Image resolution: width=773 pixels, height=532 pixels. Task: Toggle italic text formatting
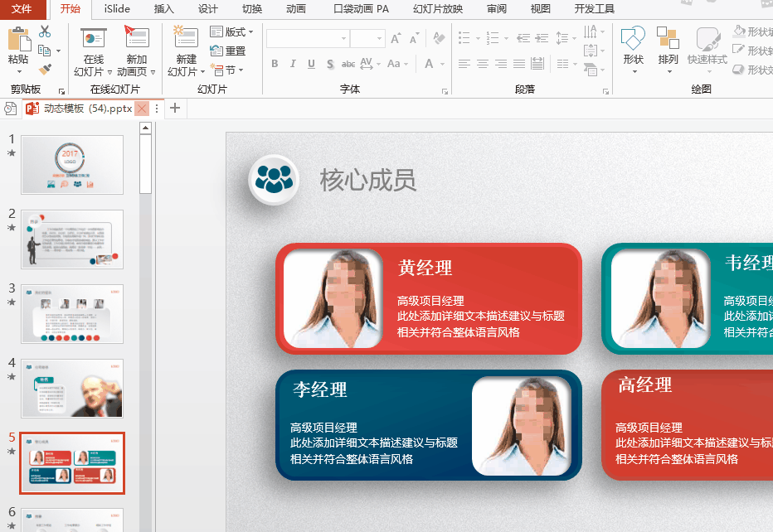(293, 64)
